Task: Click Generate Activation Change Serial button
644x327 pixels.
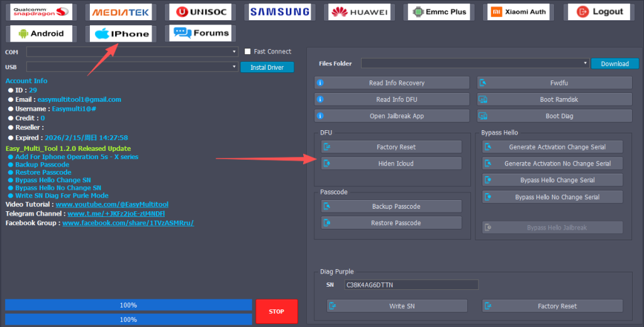Action: [552, 147]
